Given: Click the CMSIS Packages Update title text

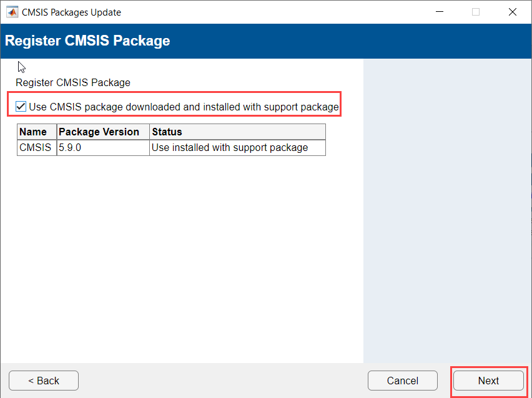Looking at the screenshot, I should (x=71, y=12).
